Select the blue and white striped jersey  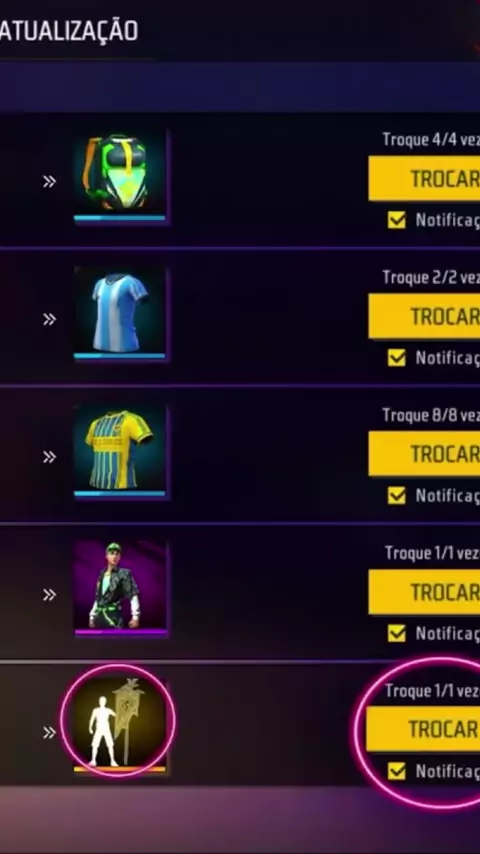(120, 314)
